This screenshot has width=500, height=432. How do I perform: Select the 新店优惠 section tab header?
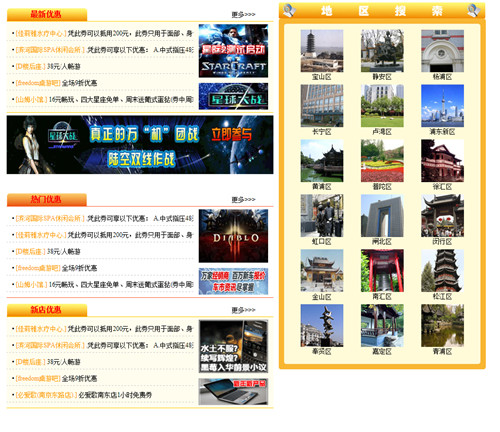(47, 310)
